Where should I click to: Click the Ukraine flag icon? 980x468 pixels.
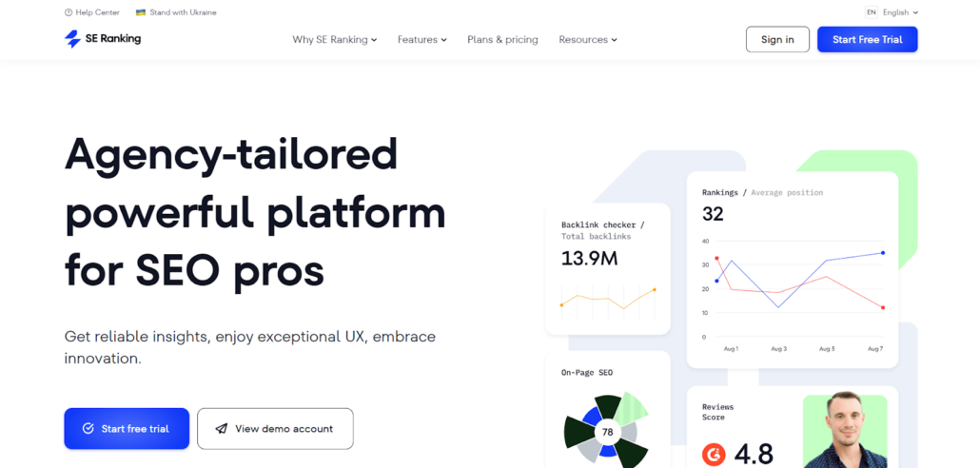click(x=141, y=12)
